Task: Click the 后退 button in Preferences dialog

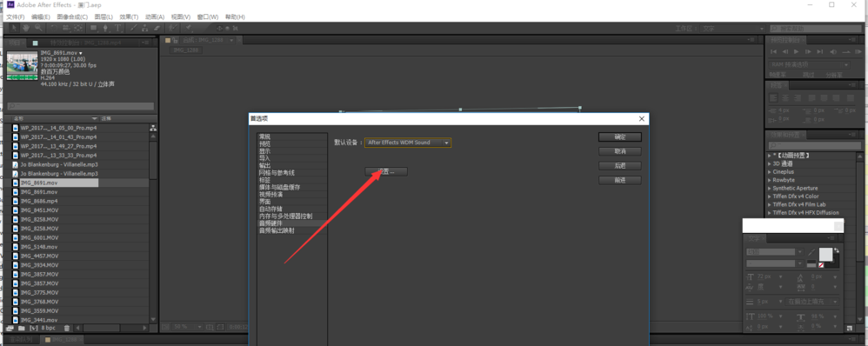Action: (x=619, y=165)
